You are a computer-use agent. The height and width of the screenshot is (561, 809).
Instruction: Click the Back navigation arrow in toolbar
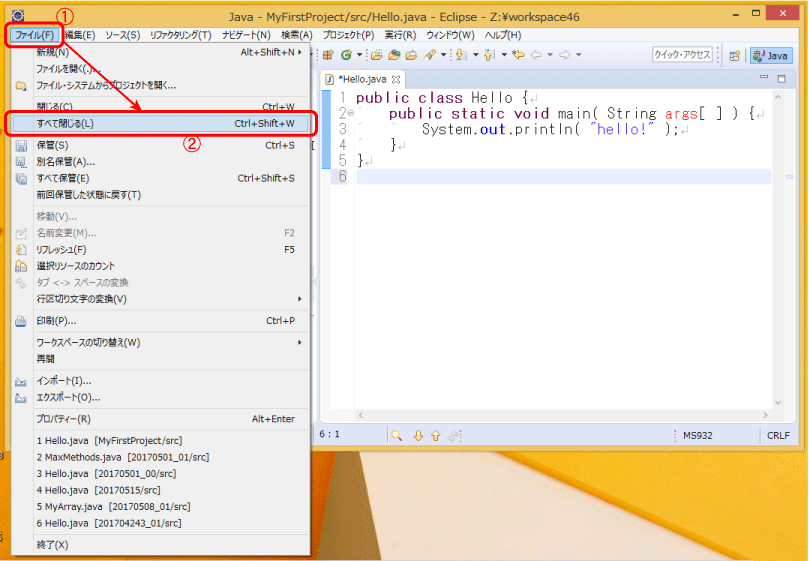(x=537, y=55)
